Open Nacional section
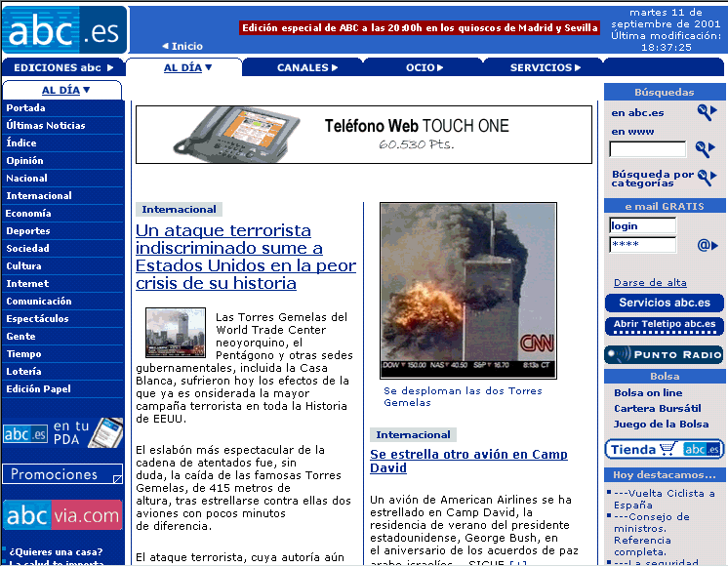This screenshot has width=728, height=567. (26, 179)
